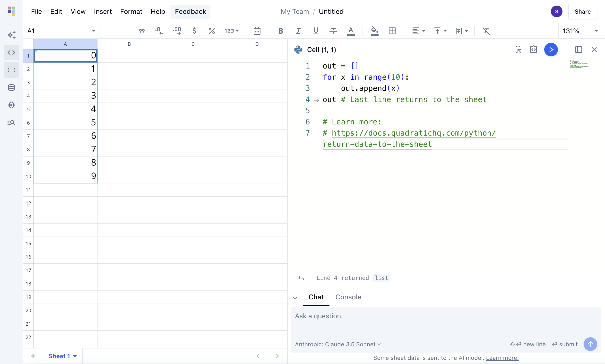Open the date and time format calendar icon

(x=257, y=31)
